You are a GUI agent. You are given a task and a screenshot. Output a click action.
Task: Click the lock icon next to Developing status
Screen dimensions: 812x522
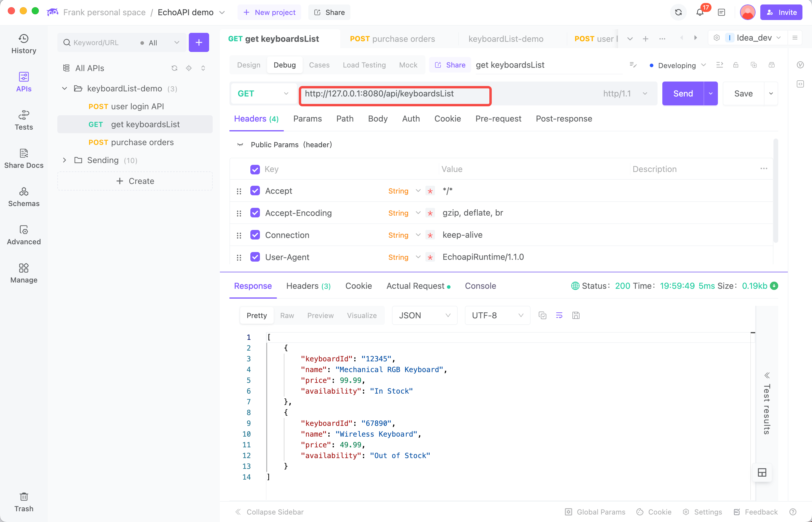coord(736,65)
